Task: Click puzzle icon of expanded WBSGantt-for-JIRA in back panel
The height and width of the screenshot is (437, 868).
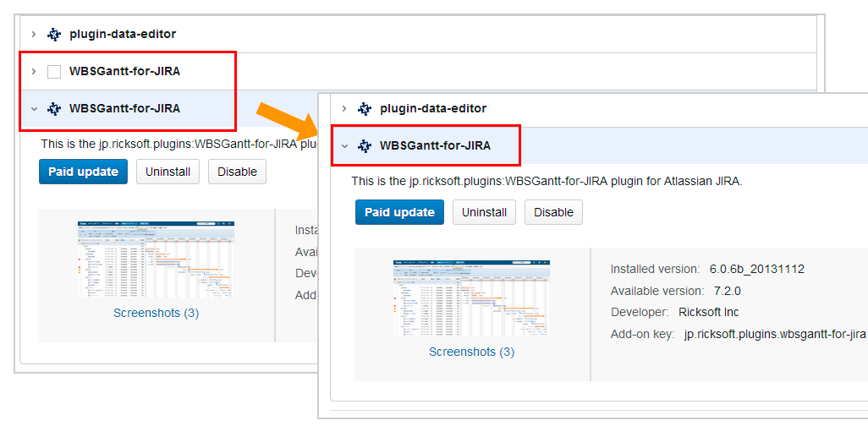Action: (54, 109)
